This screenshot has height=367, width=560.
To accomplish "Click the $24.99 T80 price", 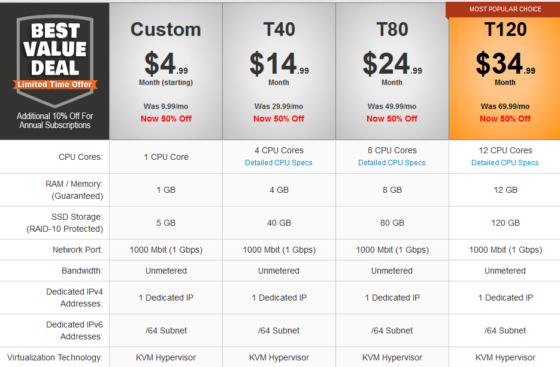I will (x=392, y=64).
